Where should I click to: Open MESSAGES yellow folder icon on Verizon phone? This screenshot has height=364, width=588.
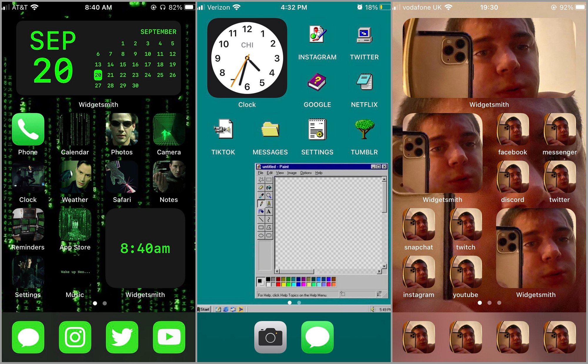point(270,129)
